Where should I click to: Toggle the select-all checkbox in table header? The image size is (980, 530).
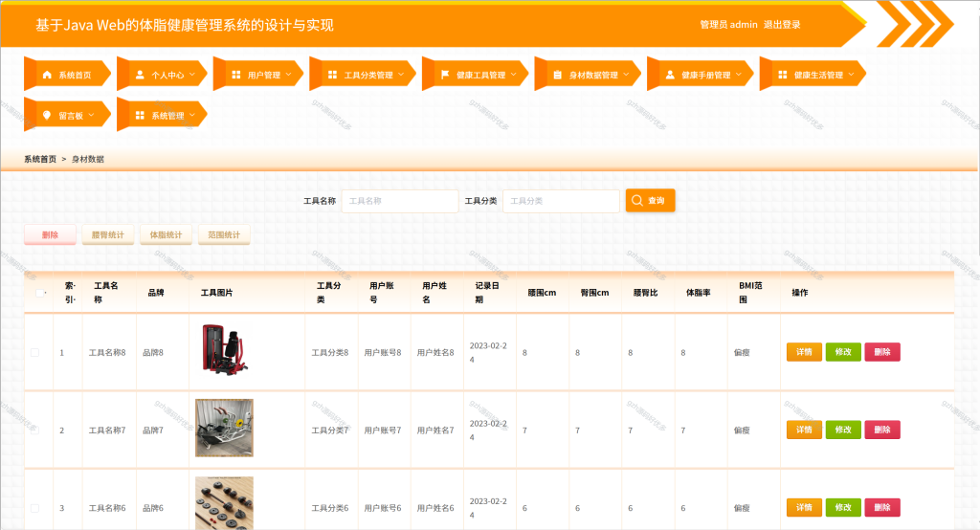(40, 293)
